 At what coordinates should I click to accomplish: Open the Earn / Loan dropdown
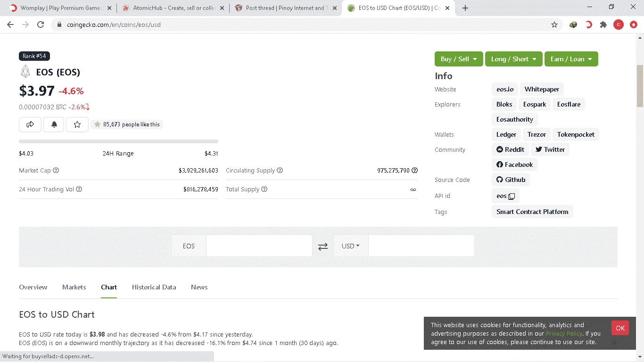(571, 59)
